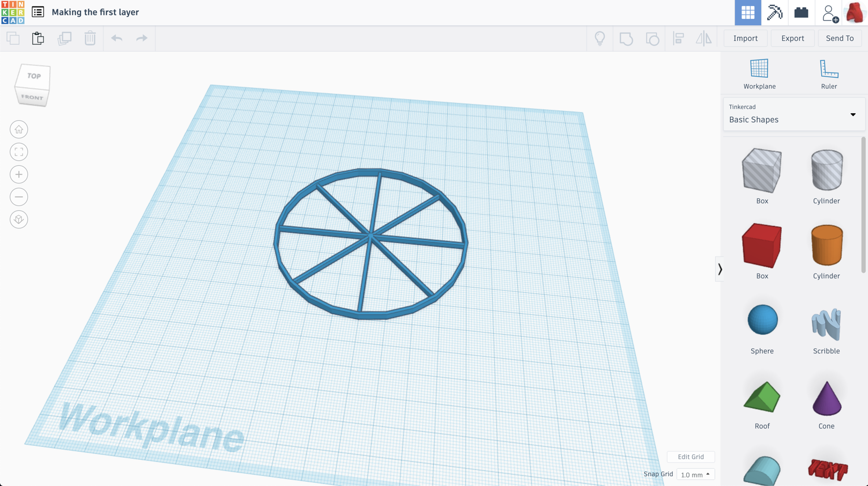The image size is (868, 486).
Task: Open the Snap Grid 1.0 mm dropdown
Action: pos(695,474)
